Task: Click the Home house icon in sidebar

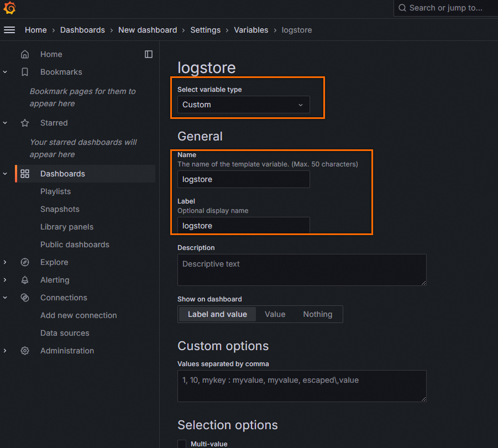Action: 25,54
